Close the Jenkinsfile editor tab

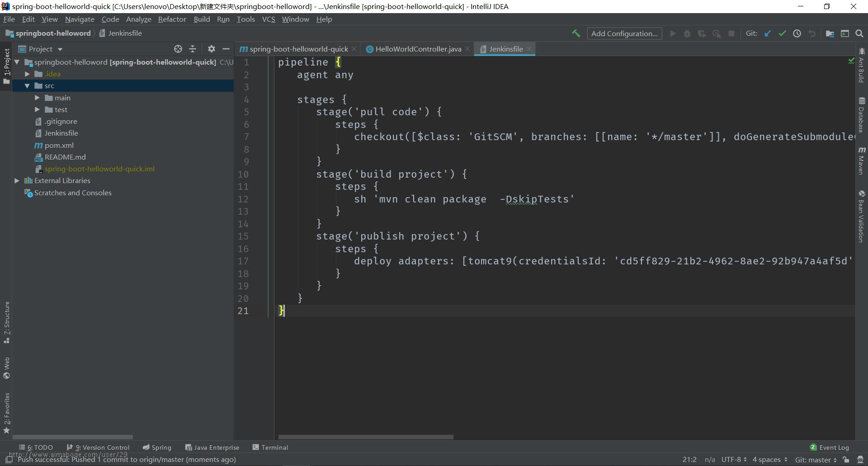tap(529, 49)
